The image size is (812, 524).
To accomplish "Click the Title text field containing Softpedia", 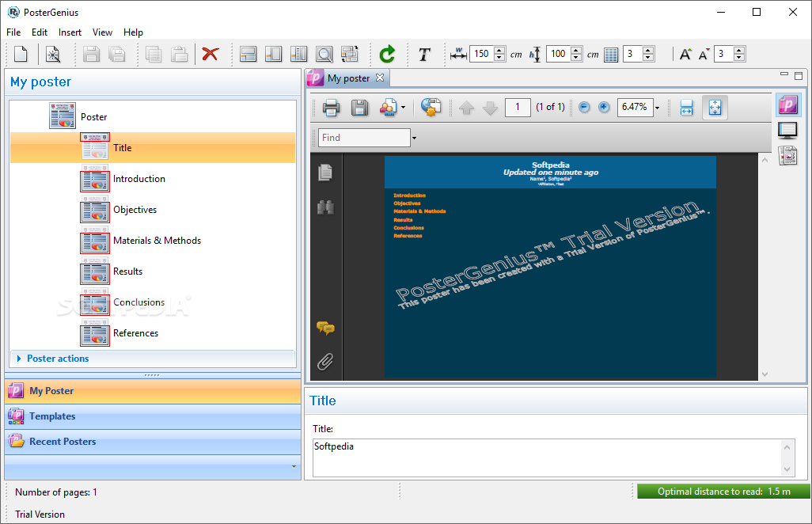I will 547,458.
